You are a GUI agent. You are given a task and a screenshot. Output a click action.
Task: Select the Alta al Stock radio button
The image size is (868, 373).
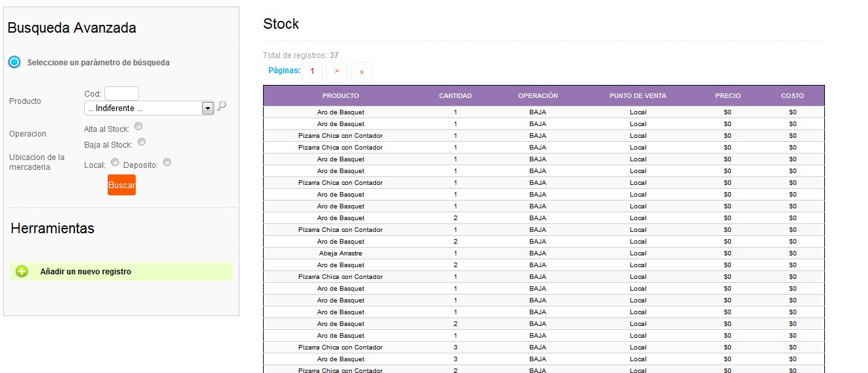tap(138, 127)
